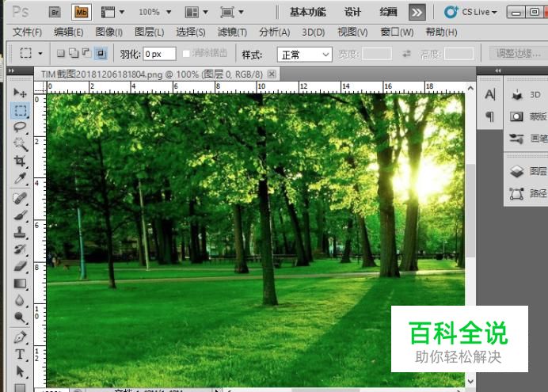The image size is (548, 392).
Task: Select the Blur tool
Action: (x=21, y=300)
